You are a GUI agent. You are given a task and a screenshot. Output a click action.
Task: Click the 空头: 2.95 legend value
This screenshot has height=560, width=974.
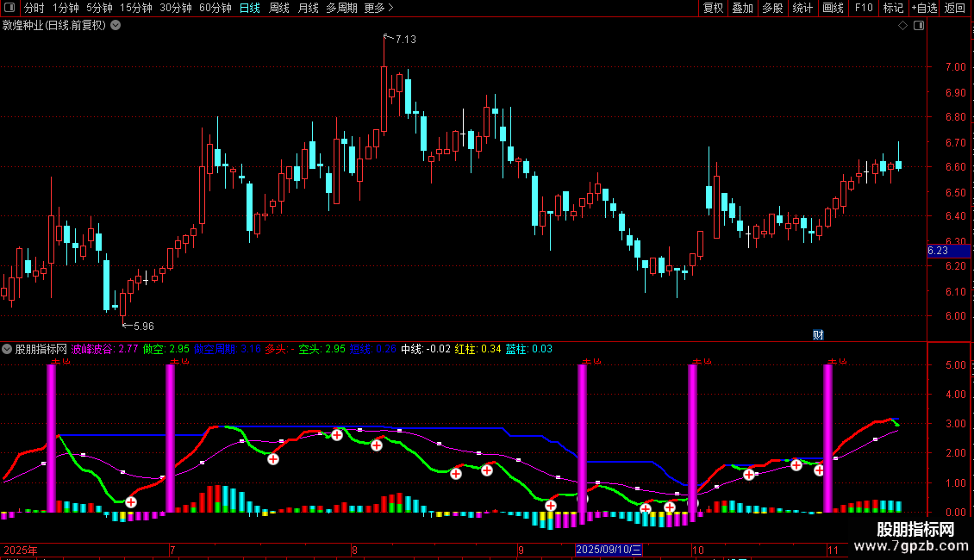[322, 349]
